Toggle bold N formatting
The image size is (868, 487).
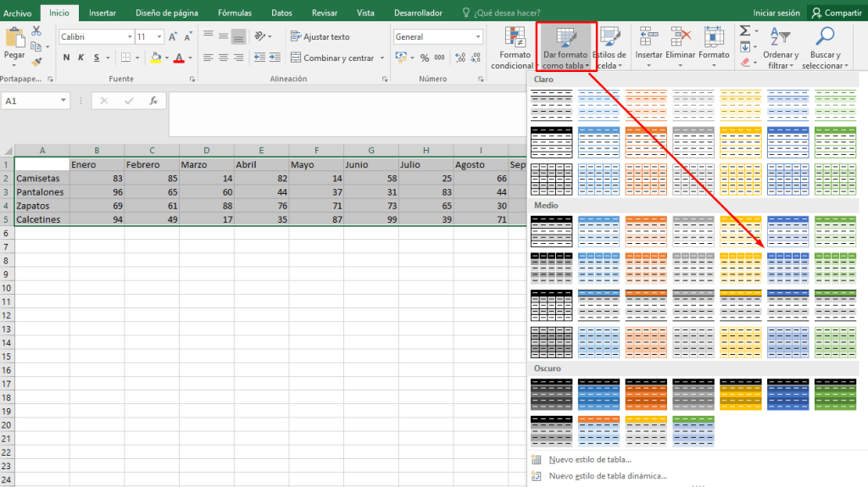[x=66, y=58]
